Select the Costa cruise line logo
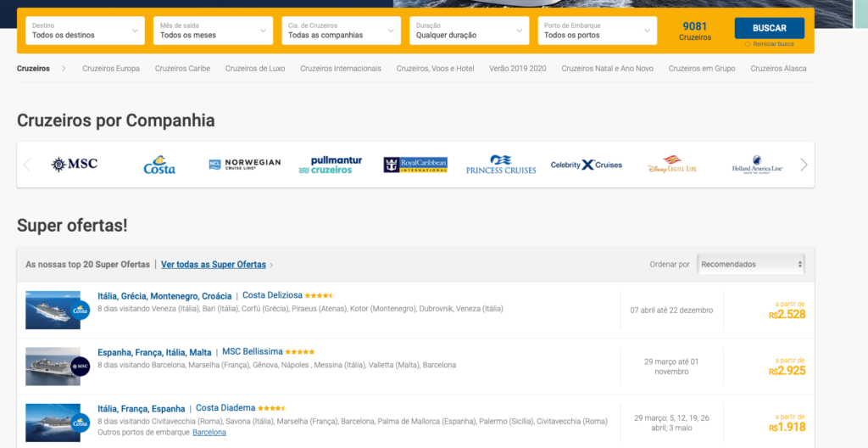 (x=159, y=165)
